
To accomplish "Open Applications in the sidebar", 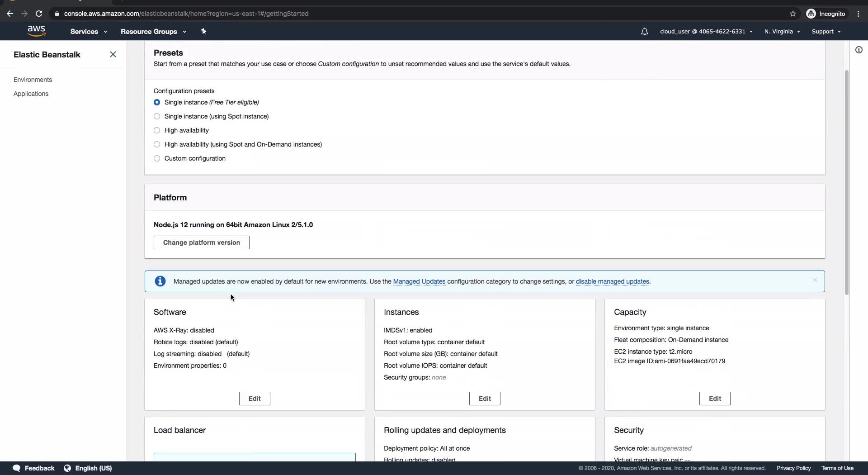I will click(x=31, y=94).
